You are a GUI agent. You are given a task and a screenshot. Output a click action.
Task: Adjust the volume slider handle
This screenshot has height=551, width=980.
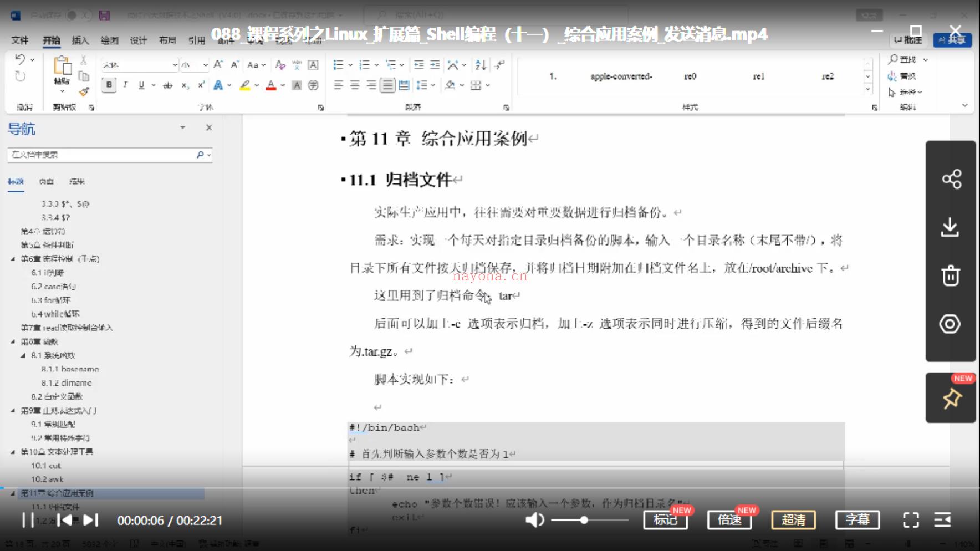584,520
